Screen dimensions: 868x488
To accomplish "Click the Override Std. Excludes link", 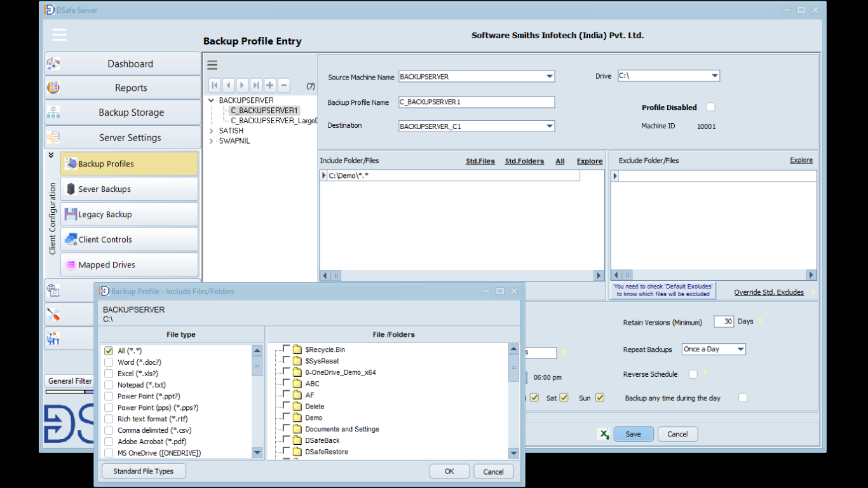I will (769, 292).
